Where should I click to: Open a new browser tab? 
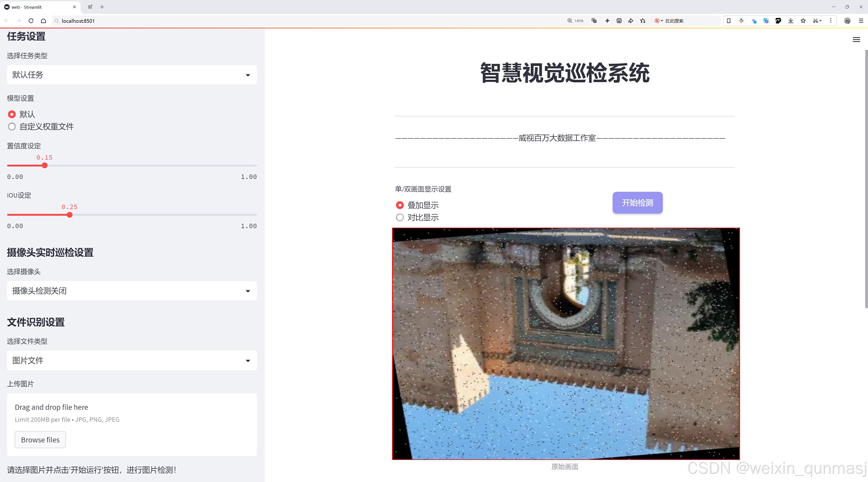[x=102, y=7]
